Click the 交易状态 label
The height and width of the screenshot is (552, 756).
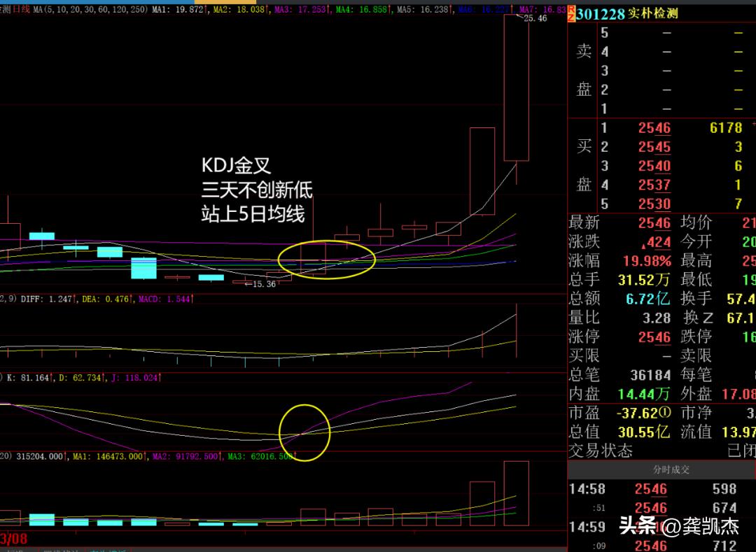601,451
